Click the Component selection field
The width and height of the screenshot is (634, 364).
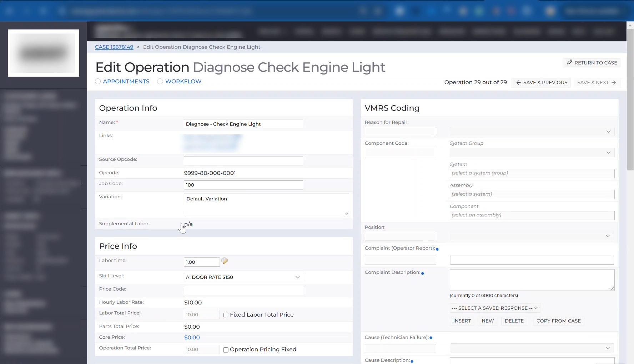pos(532,215)
